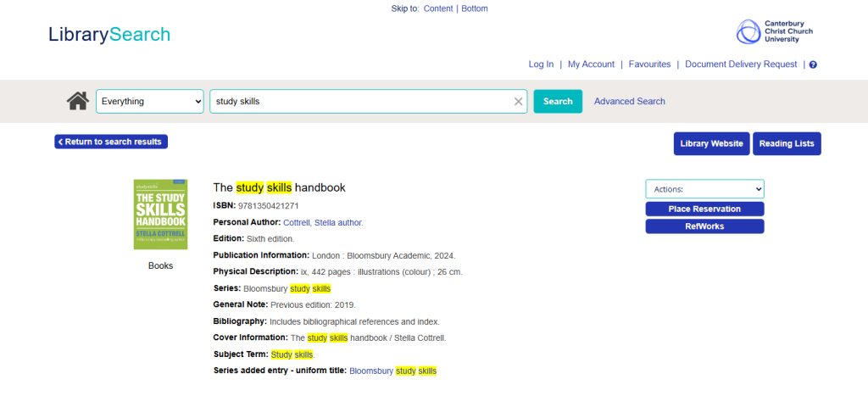Click the Canterbury Christ Church University logo
The image size is (868, 396).
point(775,31)
